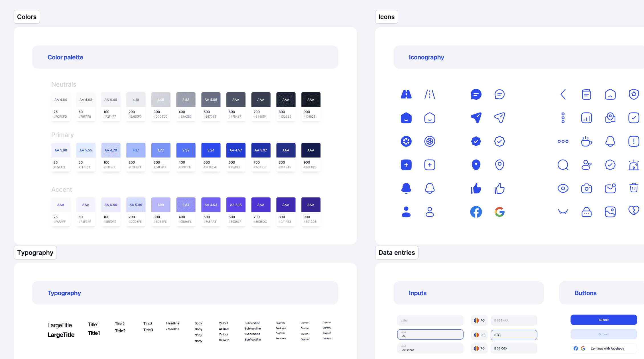
Task: Select the Data entries frame label
Action: click(397, 252)
